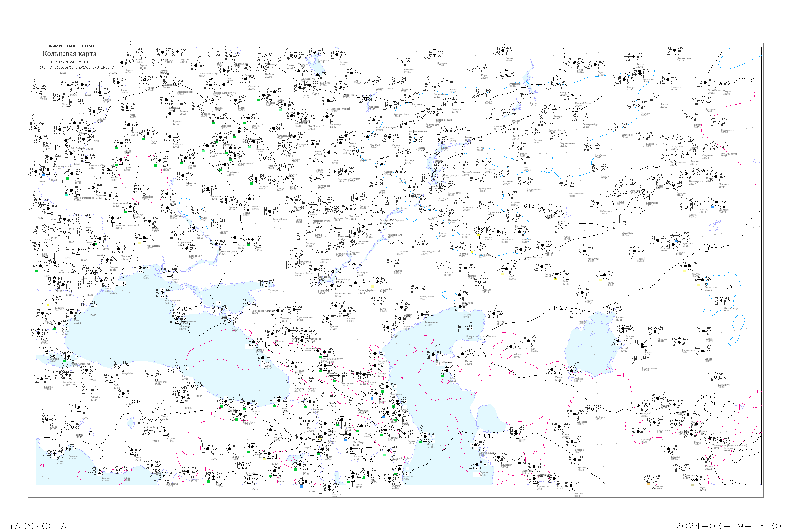
Task: Click the 2024-03-19-18:30 timestamp
Action: point(729,526)
